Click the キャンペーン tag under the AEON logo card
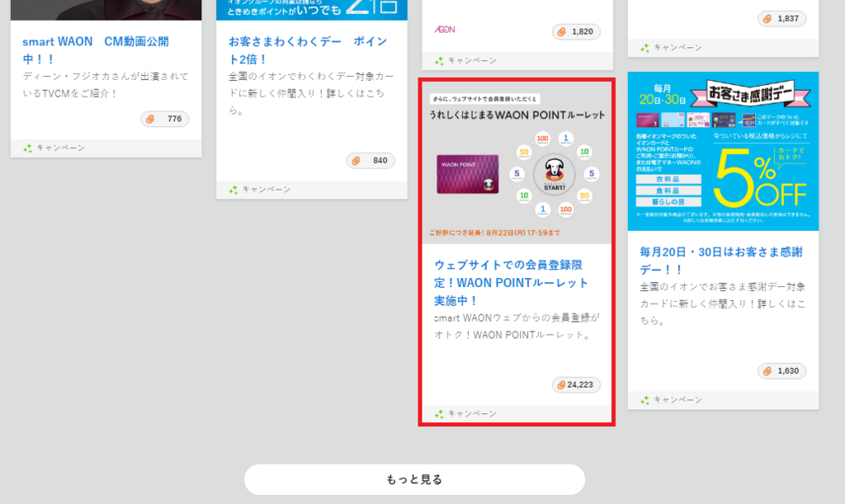 (x=466, y=61)
